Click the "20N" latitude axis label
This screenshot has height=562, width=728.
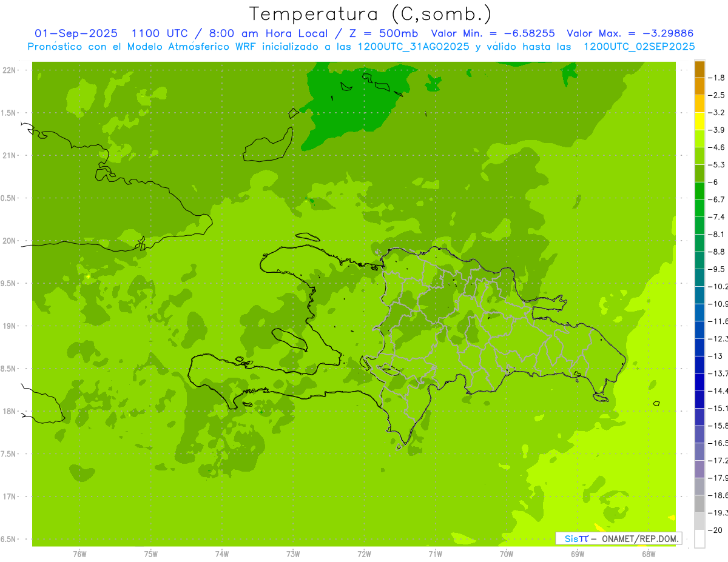(x=9, y=241)
